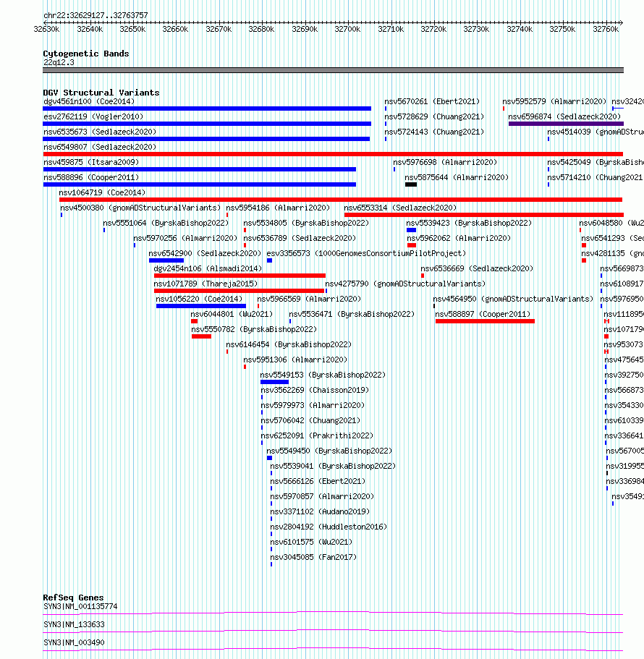This screenshot has height=659, width=644.
Task: Open nsv459875 (Itsara2009) variant label
Action: coord(90,162)
